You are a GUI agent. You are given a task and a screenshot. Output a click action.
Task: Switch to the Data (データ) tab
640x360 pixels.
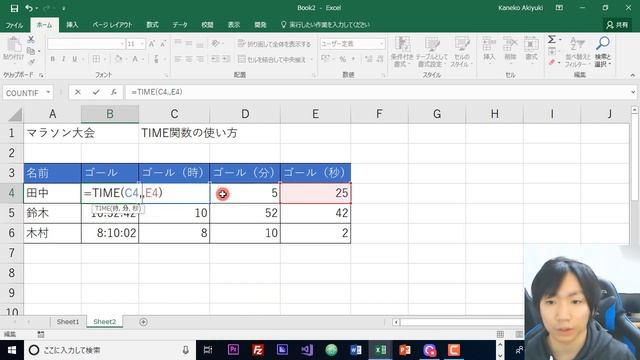tap(180, 25)
